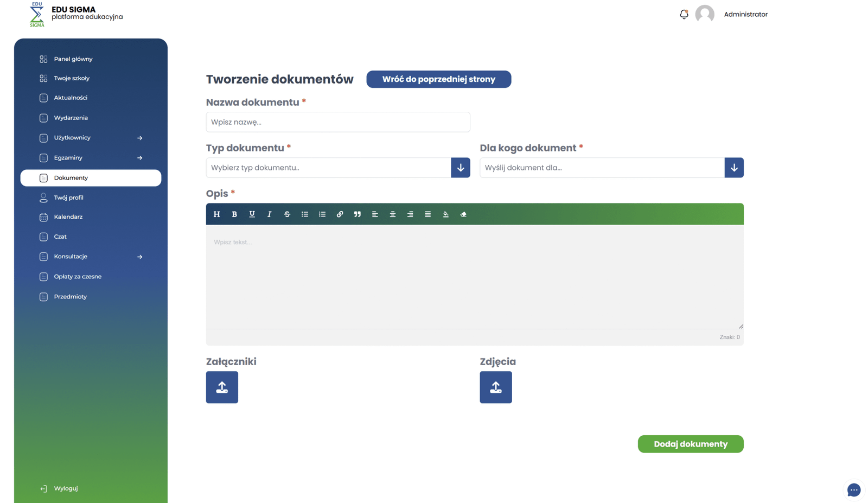868x503 pixels.
Task: Insert a blockquote with the quote icon
Action: pyautogui.click(x=357, y=214)
